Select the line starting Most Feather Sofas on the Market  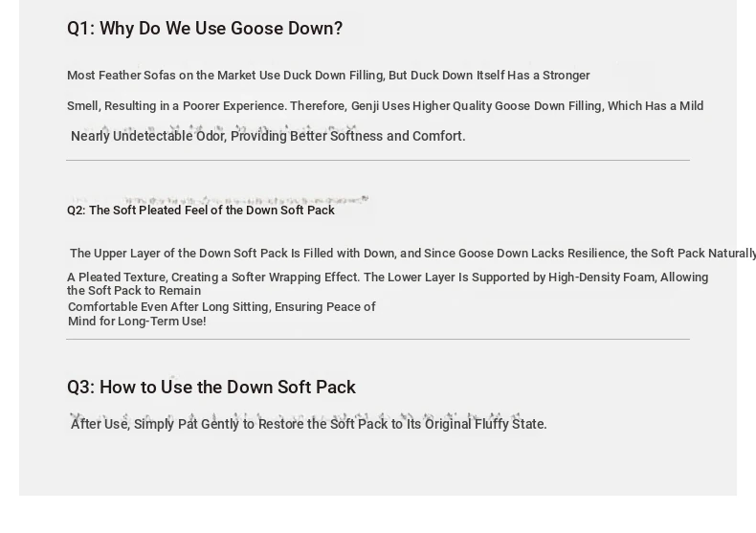[x=328, y=76]
